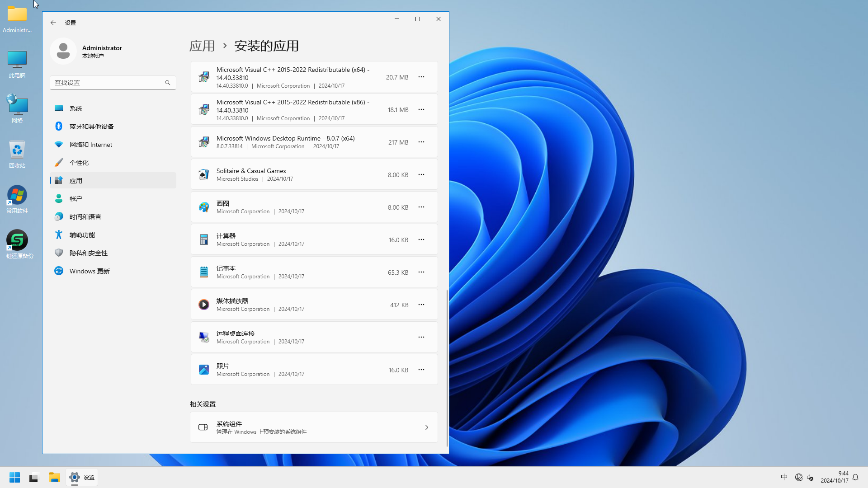Open more options for 记事本
Viewport: 868px width, 488px height.
click(x=421, y=272)
